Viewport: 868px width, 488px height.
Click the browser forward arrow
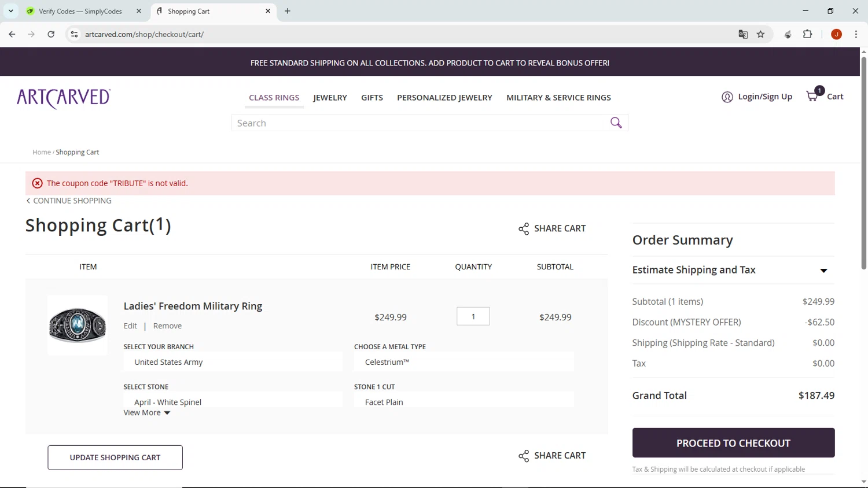point(31,34)
